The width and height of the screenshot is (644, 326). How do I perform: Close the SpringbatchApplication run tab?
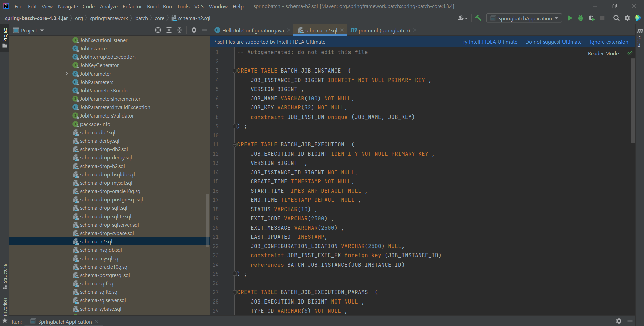tap(97, 322)
